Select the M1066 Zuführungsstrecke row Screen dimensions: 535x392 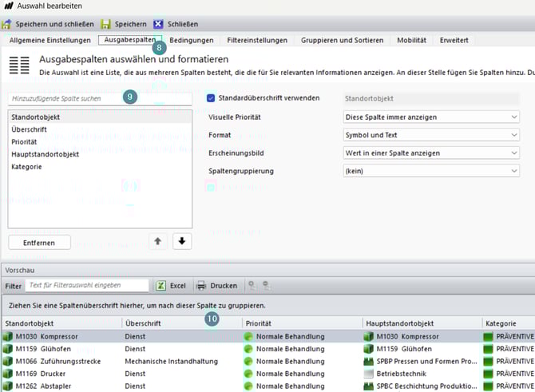[x=267, y=362]
